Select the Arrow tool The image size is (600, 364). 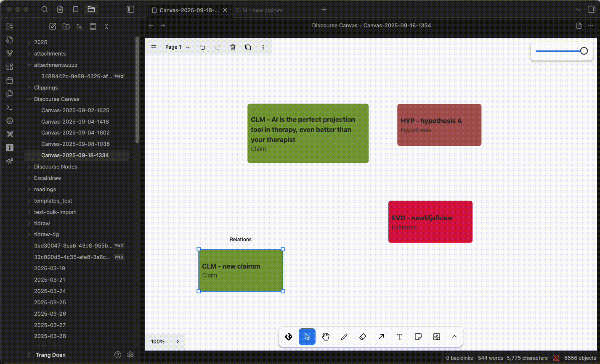coord(381,337)
